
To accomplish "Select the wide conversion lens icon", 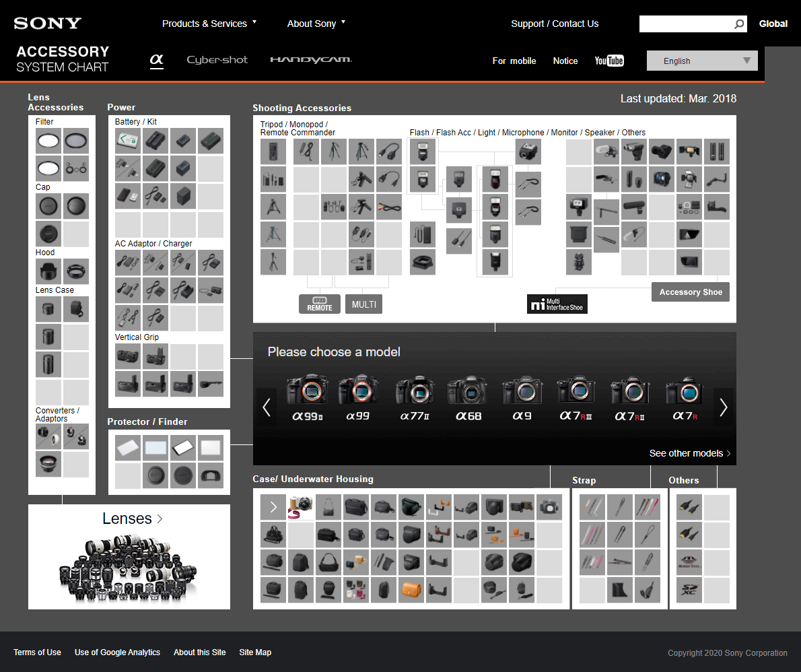I will [48, 465].
